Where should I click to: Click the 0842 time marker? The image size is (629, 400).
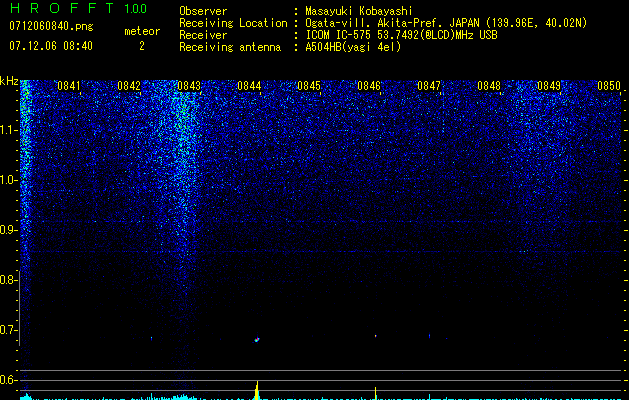[x=129, y=86]
